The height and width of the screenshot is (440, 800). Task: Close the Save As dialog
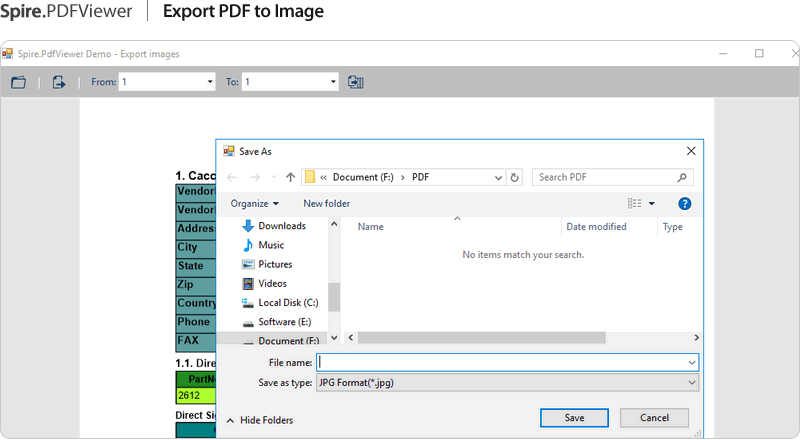[691, 151]
